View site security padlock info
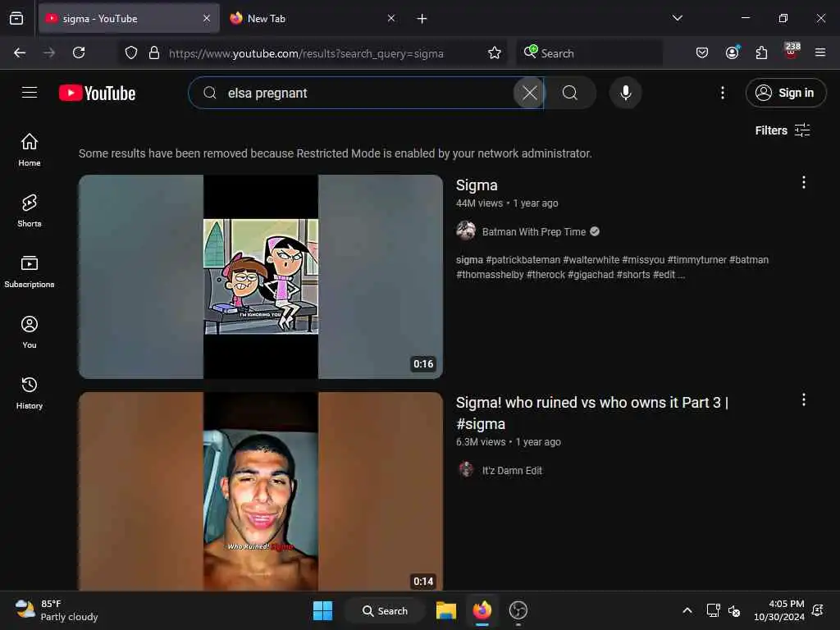840x630 pixels. coord(154,53)
